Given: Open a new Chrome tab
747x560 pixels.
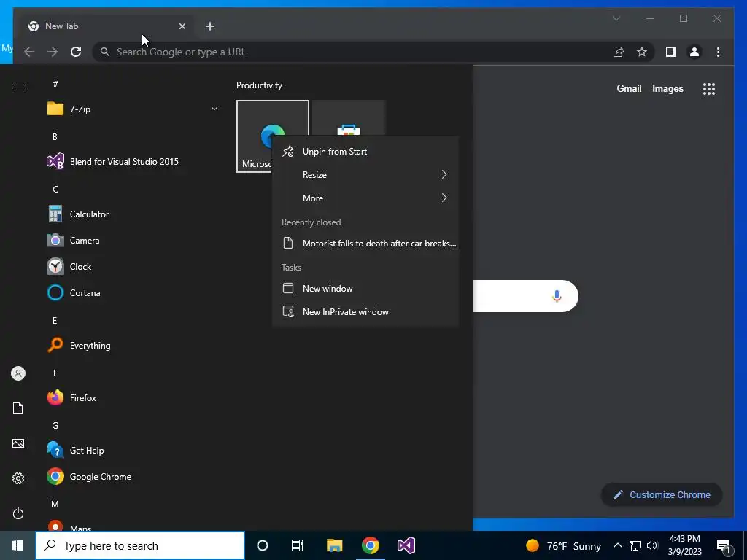Looking at the screenshot, I should [210, 26].
